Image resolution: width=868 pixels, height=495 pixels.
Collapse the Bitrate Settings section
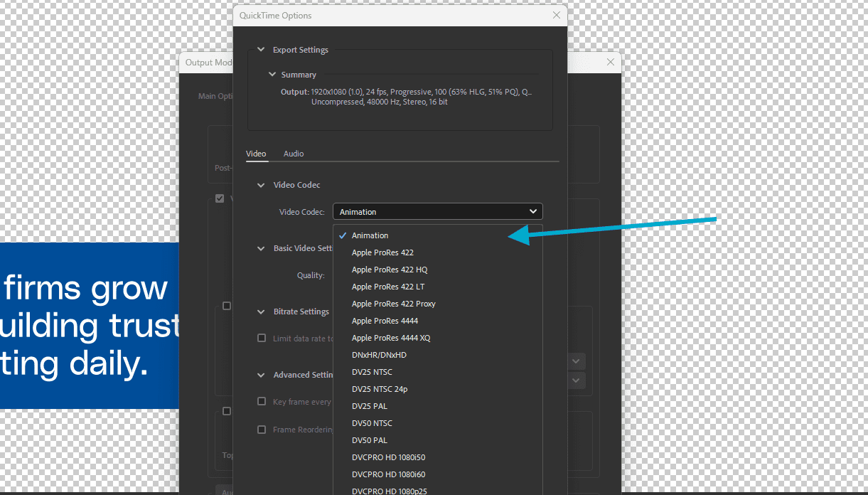click(x=261, y=312)
